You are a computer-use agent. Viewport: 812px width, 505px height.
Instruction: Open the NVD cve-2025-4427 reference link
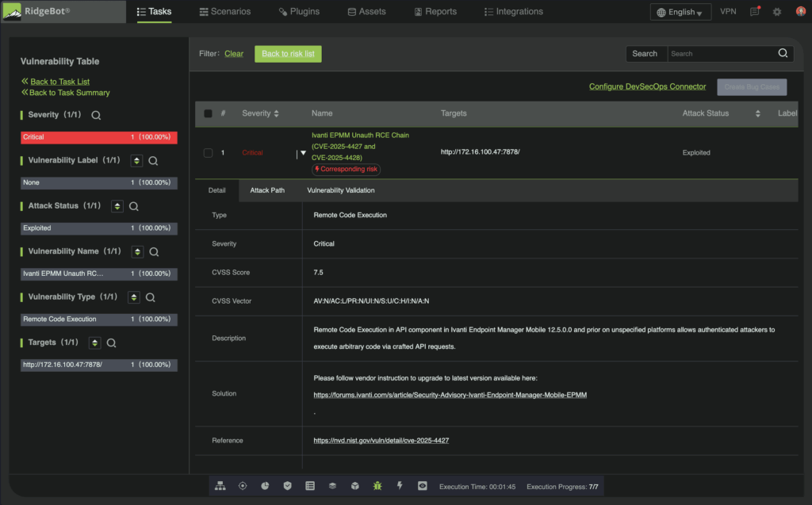click(x=381, y=440)
